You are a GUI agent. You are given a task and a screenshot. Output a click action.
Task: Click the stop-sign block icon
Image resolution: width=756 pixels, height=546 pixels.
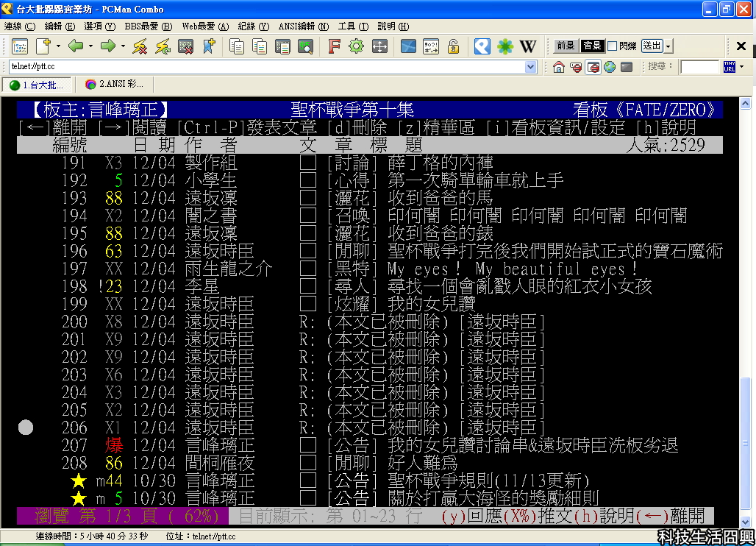coord(576,67)
